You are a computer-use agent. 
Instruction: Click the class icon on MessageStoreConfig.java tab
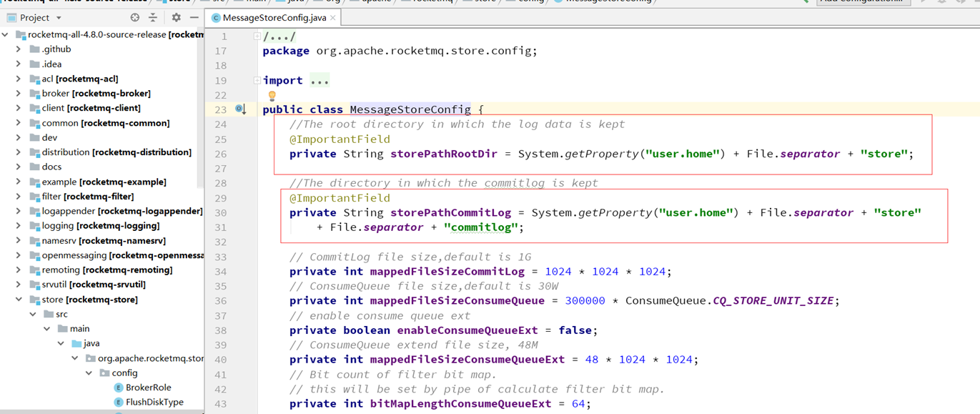coord(216,18)
